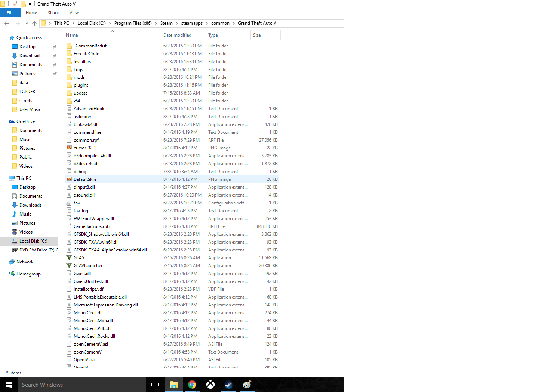This screenshot has width=536, height=392.
Task: Click the Task View taskbar icon
Action: click(155, 385)
